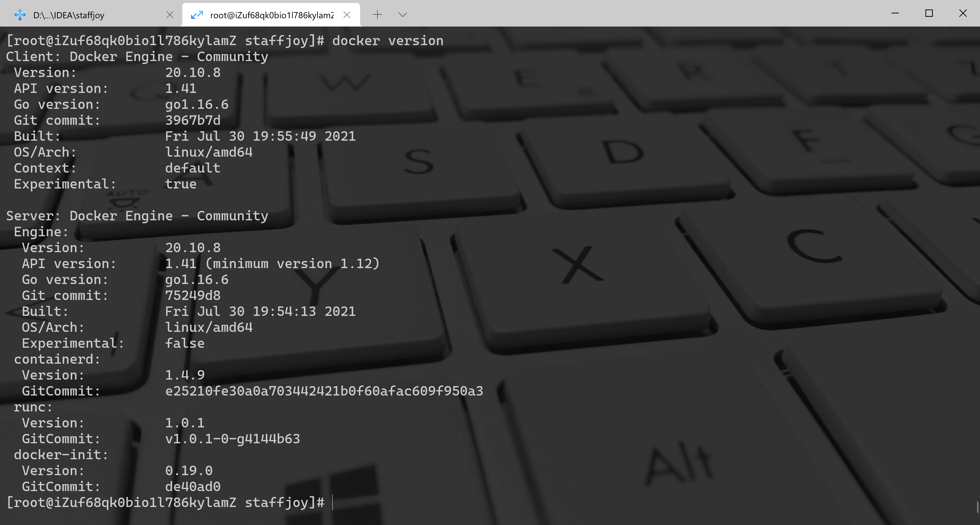Click the four-arrow icon on the staffjoy tab
980x525 pixels.
(20, 15)
